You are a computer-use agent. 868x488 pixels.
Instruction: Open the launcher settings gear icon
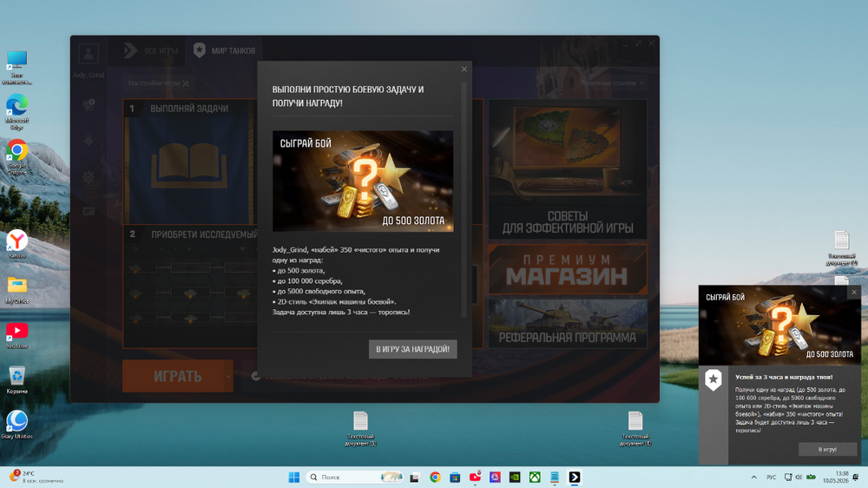tap(89, 177)
